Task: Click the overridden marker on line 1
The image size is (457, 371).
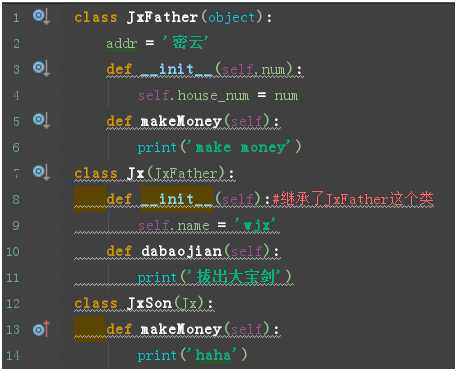Action: pos(41,16)
